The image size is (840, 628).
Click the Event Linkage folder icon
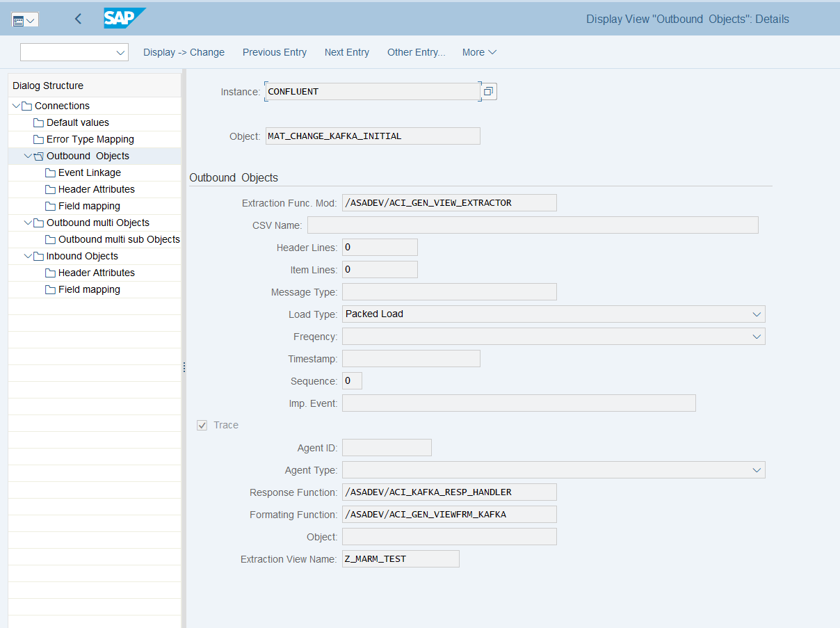(x=51, y=172)
